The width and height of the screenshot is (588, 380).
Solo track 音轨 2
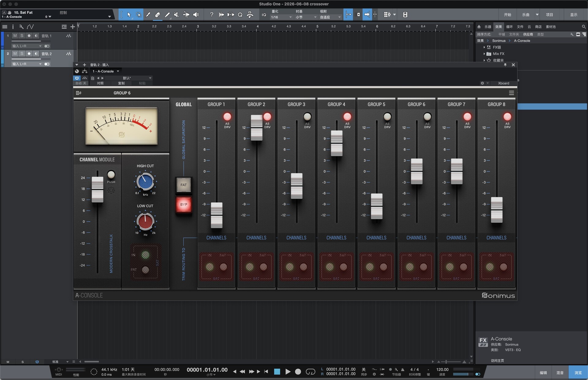coord(22,54)
